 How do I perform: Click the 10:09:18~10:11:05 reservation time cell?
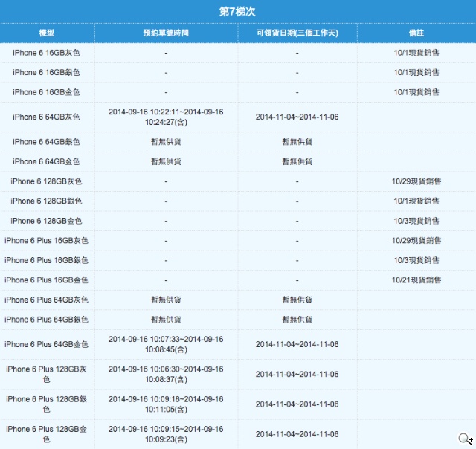166,404
